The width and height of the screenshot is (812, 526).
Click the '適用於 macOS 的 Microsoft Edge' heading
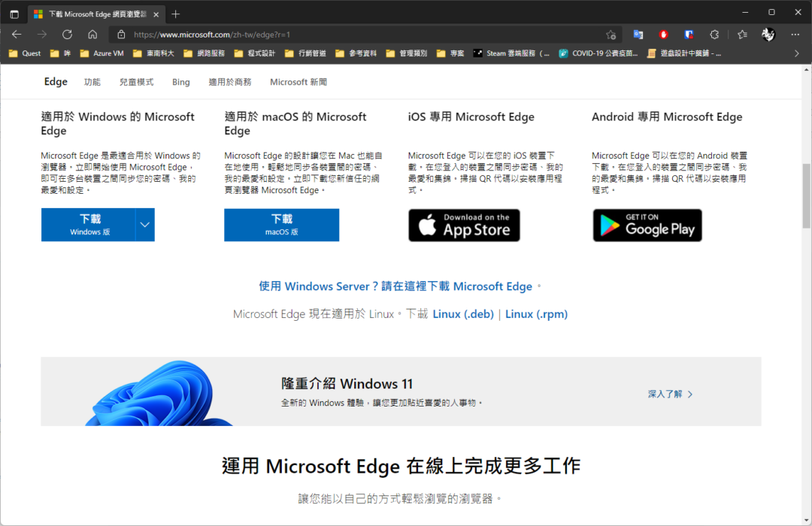click(x=295, y=123)
